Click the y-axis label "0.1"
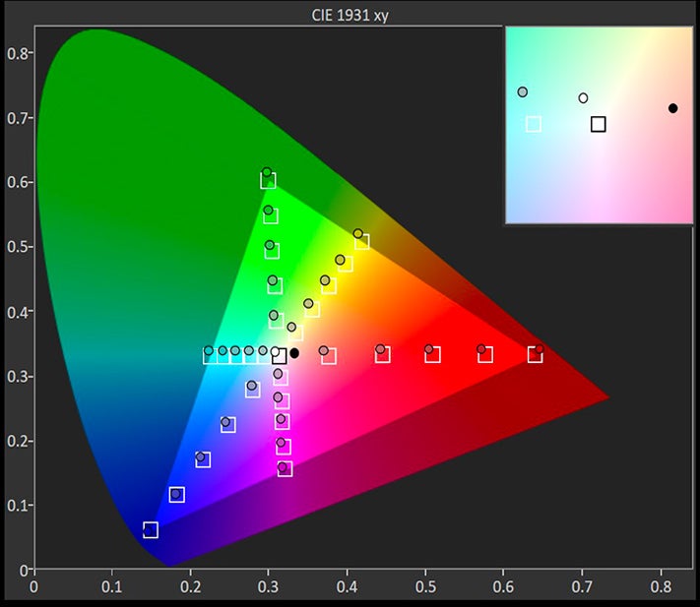 (x=16, y=506)
